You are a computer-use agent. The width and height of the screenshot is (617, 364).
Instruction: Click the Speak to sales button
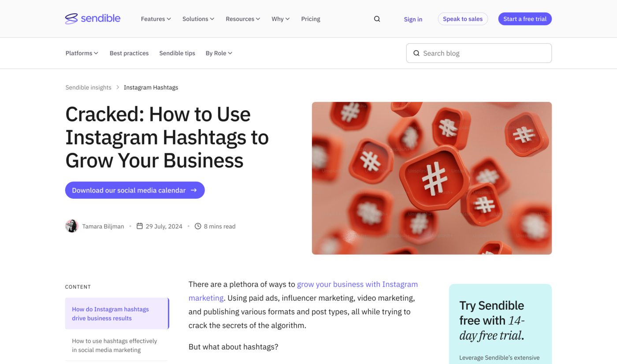(463, 19)
